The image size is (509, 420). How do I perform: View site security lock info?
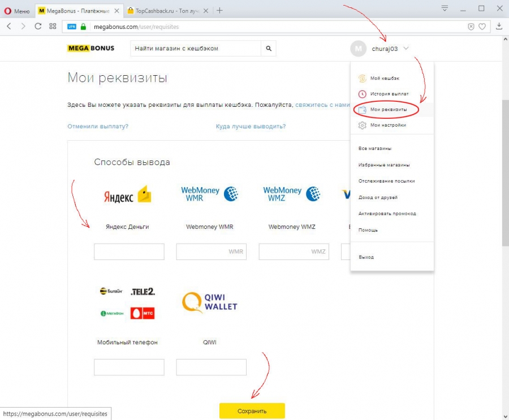[x=84, y=27]
